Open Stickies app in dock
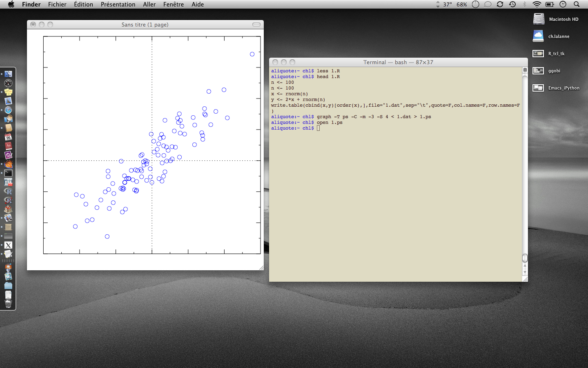This screenshot has width=588, height=368. tap(8, 92)
